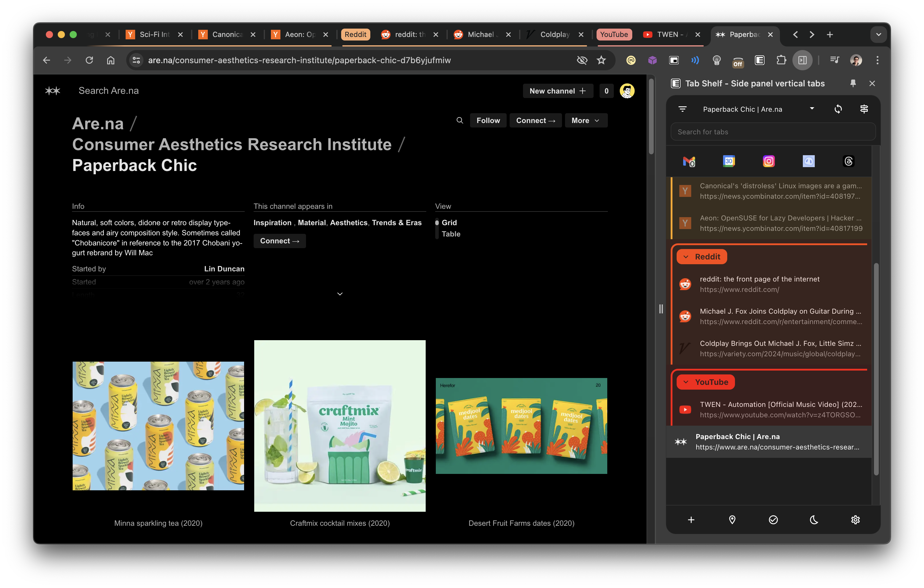924x588 pixels.
Task: Open the tab search dropdown arrow
Action: tap(878, 35)
